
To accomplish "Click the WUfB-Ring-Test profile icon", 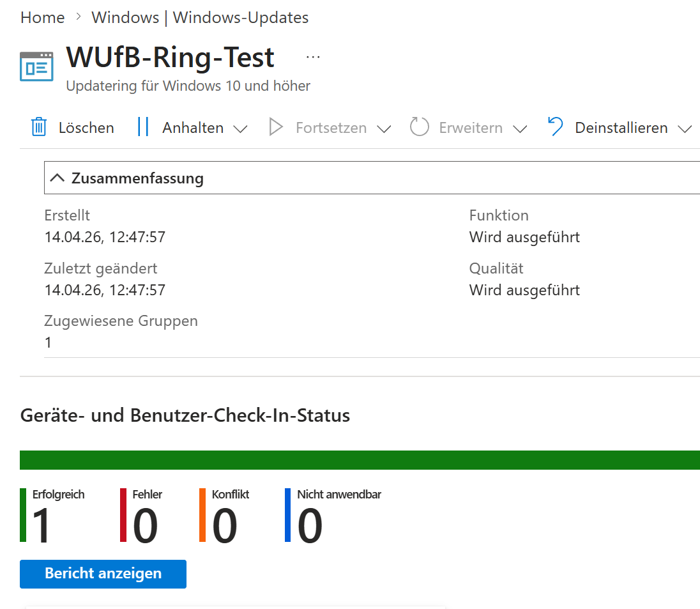I will click(36, 66).
